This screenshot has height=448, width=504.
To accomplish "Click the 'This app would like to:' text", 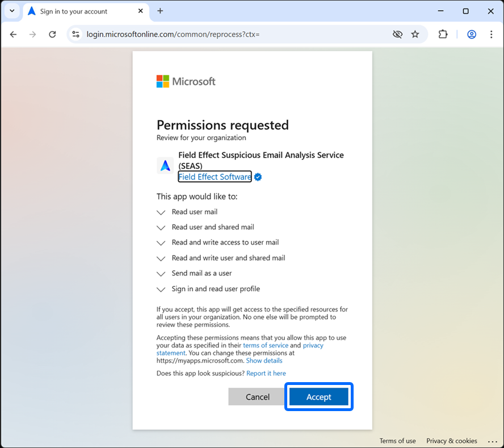I will tap(197, 196).
